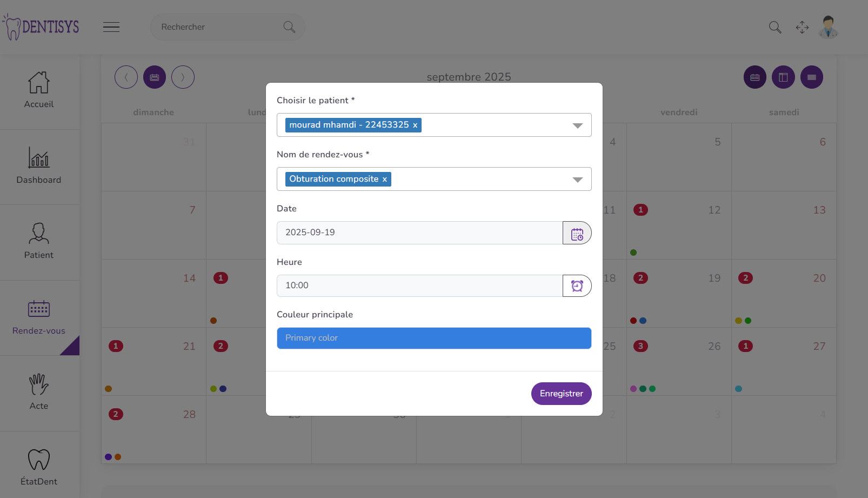Click the hamburger menu icon

[x=111, y=27]
